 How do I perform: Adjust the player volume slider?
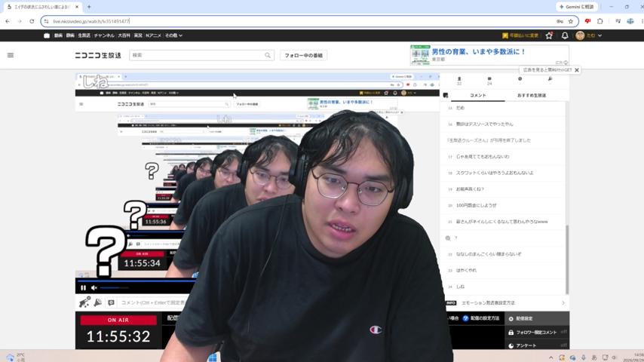click(114, 287)
